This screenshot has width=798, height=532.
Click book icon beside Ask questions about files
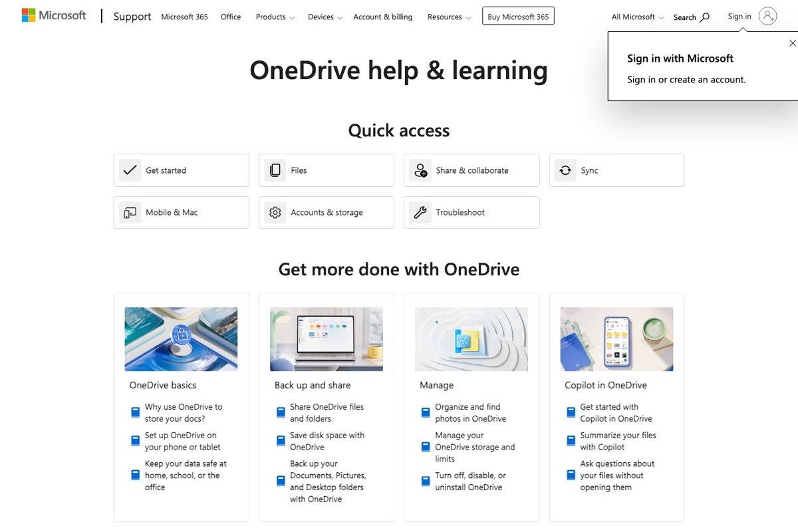click(571, 475)
